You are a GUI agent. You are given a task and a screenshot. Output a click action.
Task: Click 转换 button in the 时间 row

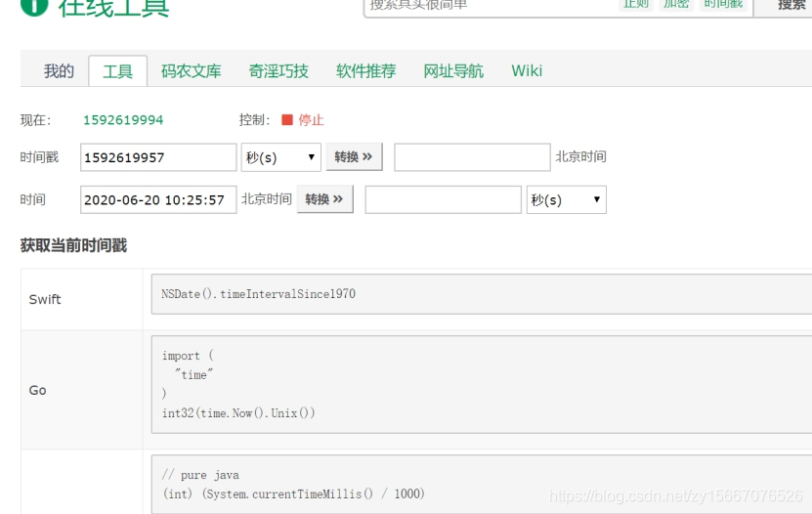(x=325, y=199)
